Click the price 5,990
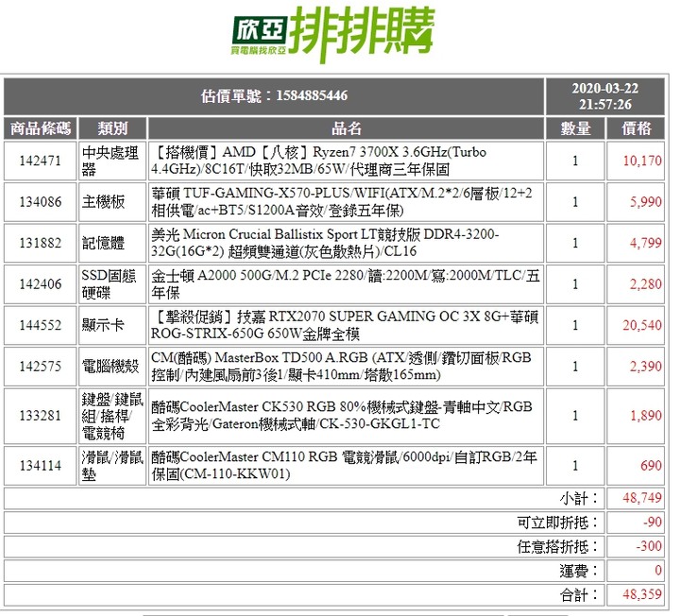680x616 pixels. [x=646, y=202]
